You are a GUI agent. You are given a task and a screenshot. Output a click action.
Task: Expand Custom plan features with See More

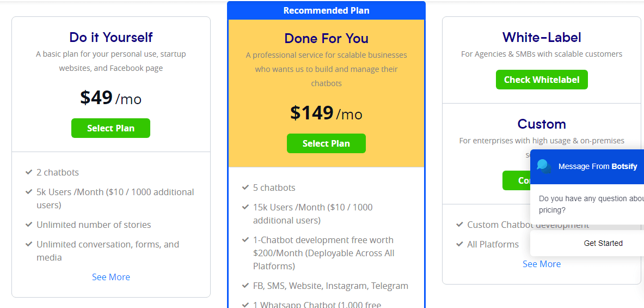tap(541, 264)
